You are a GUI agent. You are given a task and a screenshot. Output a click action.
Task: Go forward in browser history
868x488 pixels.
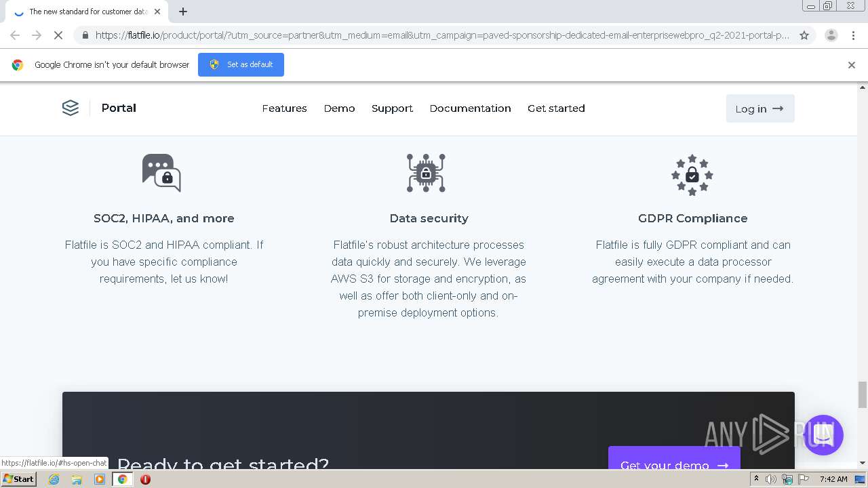(37, 35)
